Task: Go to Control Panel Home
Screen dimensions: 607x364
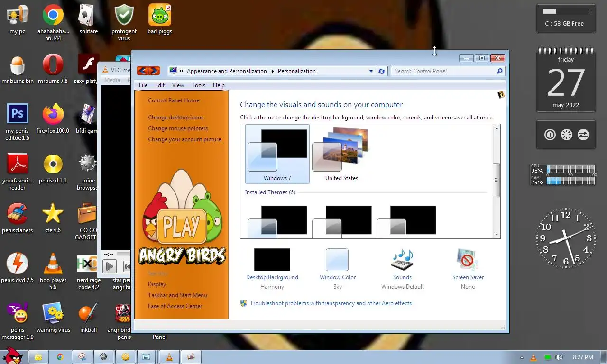Action: pos(174,100)
